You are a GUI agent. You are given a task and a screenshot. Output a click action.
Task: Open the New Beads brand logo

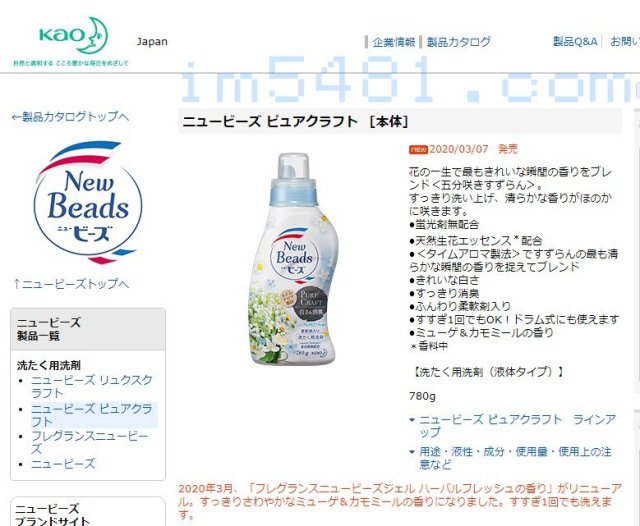pyautogui.click(x=88, y=202)
